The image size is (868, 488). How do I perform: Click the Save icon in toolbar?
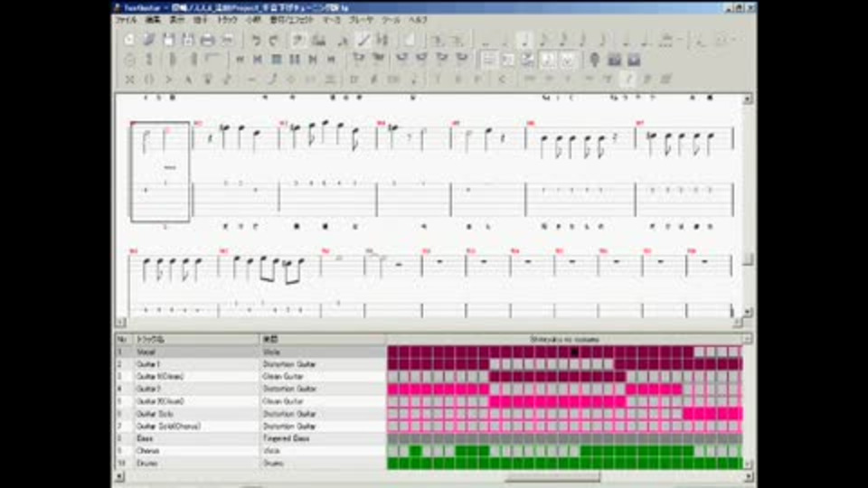click(x=168, y=40)
